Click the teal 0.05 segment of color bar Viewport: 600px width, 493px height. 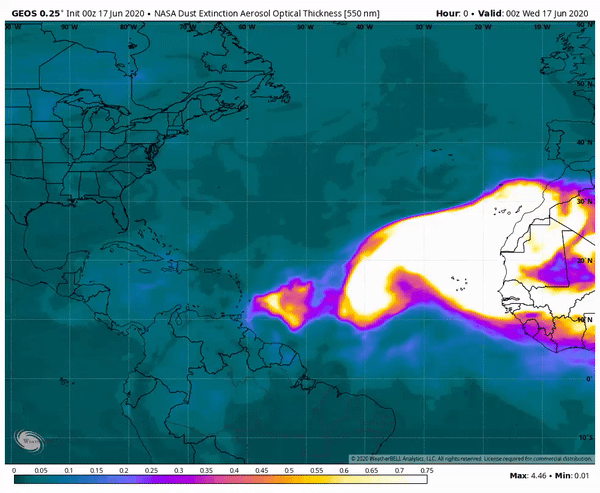coord(41,479)
